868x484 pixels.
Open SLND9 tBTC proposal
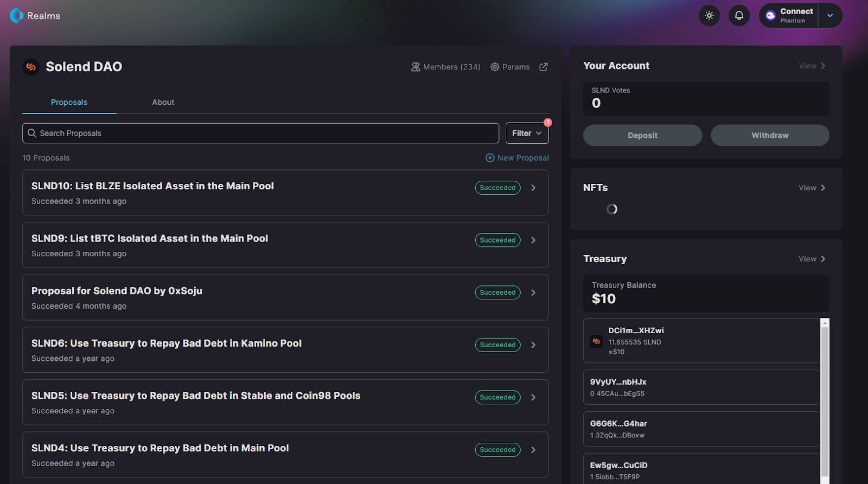285,245
